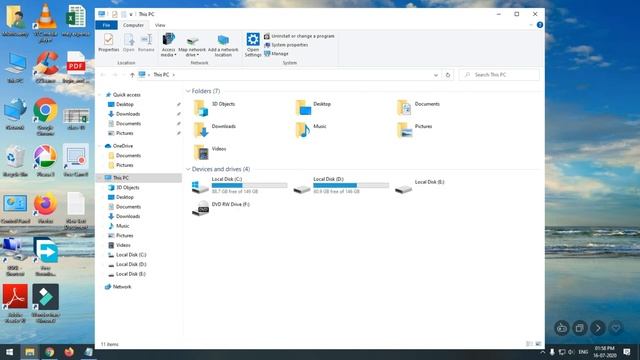Open the Videos folder in the main pane
The width and height of the screenshot is (640, 360).
210,152
